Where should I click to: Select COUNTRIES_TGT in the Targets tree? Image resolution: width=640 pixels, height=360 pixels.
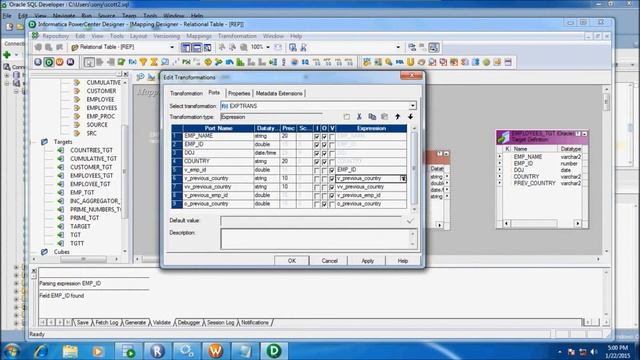pyautogui.click(x=91, y=150)
